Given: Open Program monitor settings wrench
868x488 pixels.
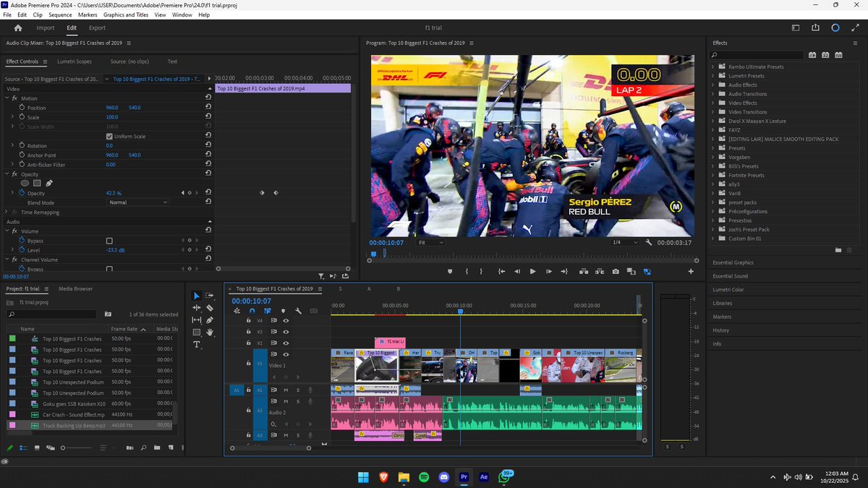Looking at the screenshot, I should pos(650,243).
